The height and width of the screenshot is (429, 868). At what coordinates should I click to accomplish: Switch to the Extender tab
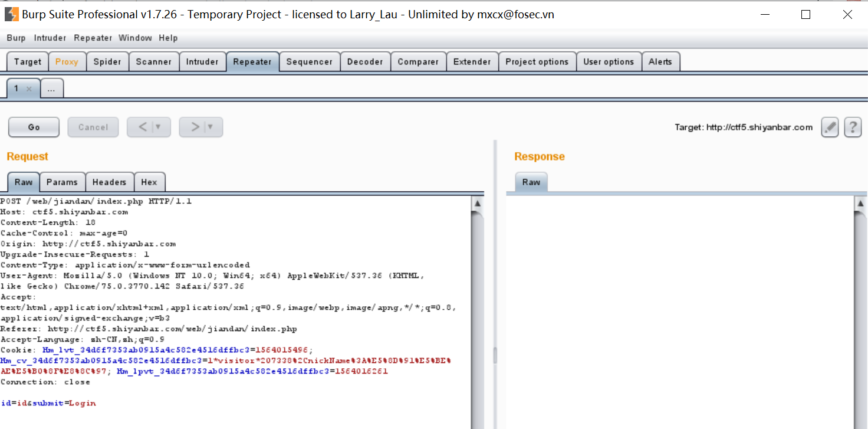tap(472, 61)
